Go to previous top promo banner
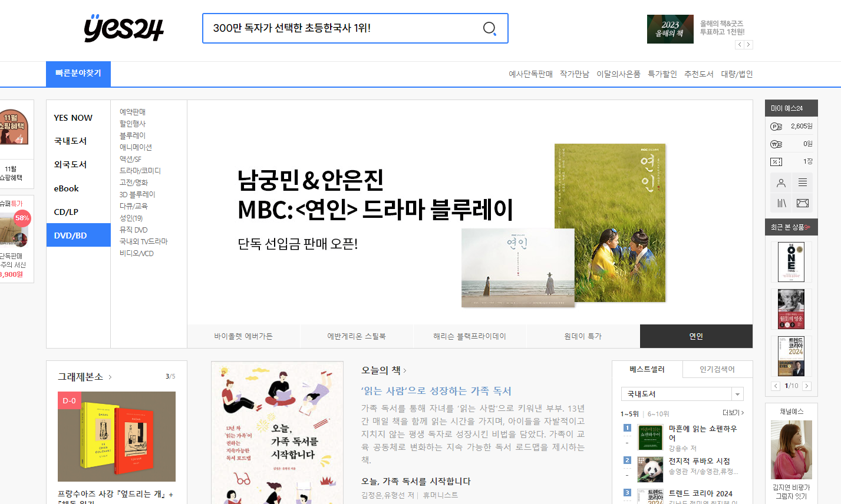 (x=740, y=45)
